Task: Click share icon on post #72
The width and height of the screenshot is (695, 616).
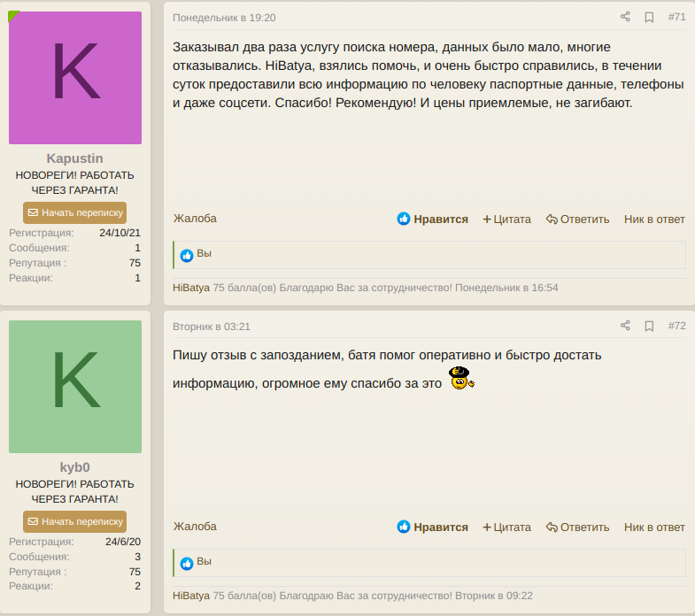Action: 625,326
